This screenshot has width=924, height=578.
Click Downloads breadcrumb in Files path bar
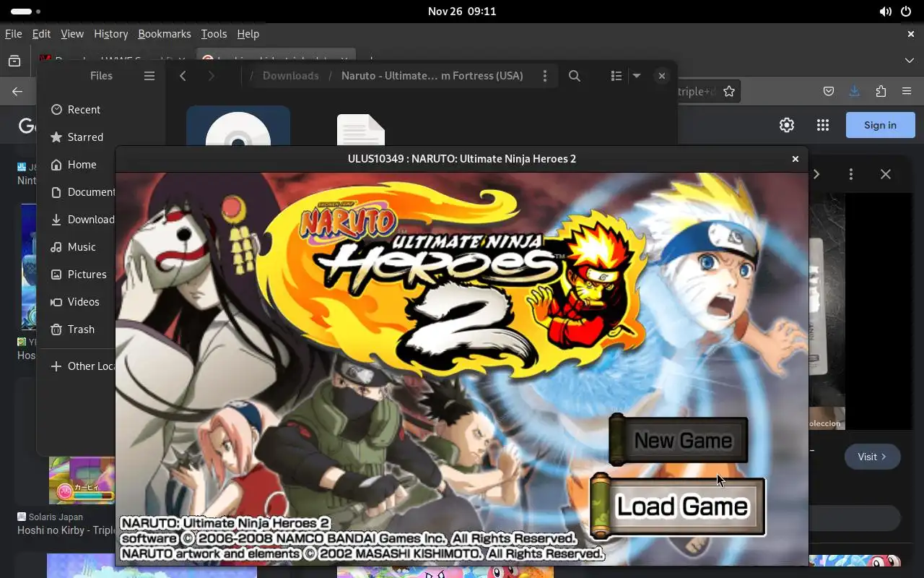click(291, 76)
